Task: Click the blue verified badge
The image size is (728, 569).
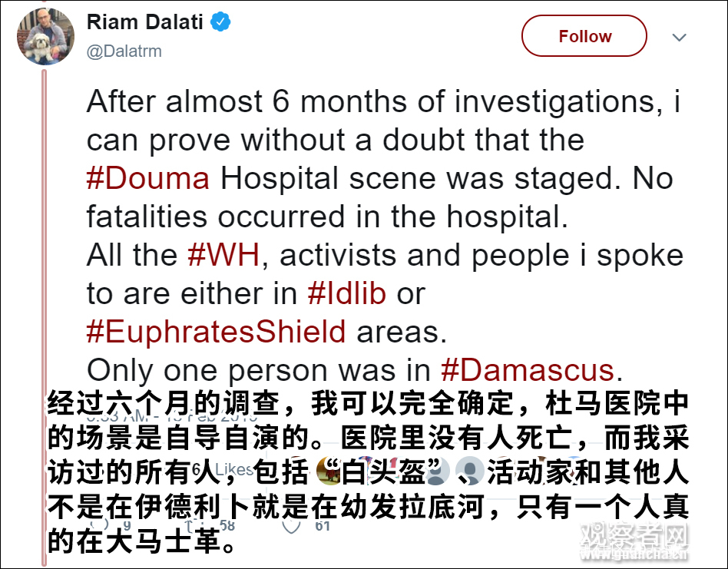Action: tap(221, 22)
